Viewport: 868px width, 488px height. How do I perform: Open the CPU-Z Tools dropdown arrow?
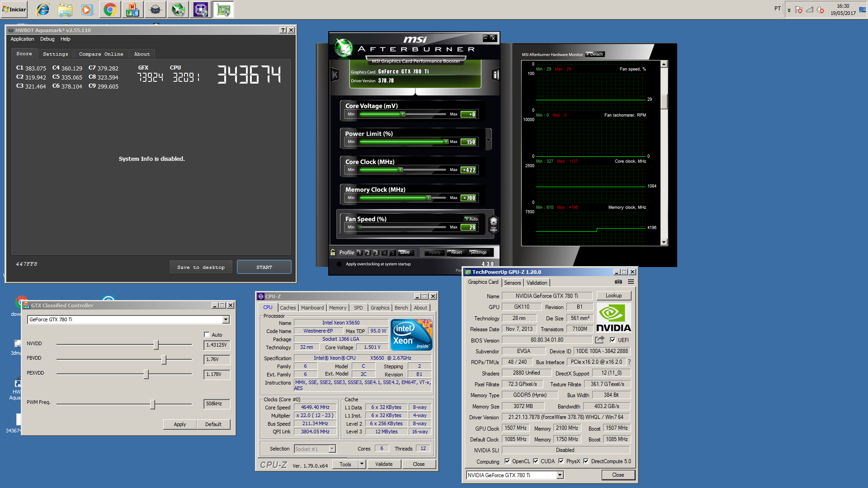click(362, 464)
